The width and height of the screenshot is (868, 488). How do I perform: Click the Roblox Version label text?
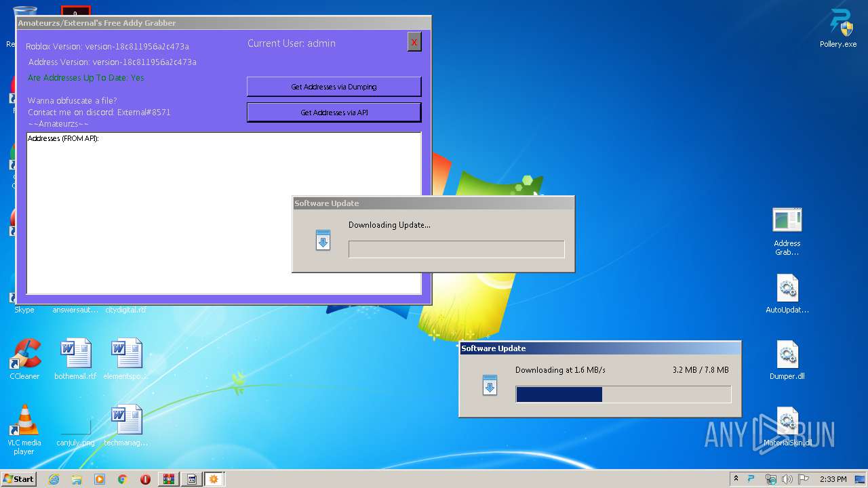pos(107,47)
